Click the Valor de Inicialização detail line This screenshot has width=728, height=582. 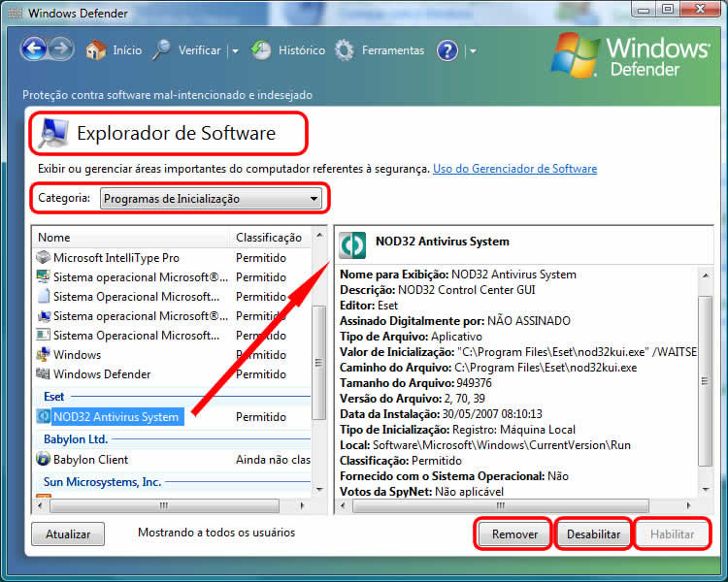(x=518, y=352)
